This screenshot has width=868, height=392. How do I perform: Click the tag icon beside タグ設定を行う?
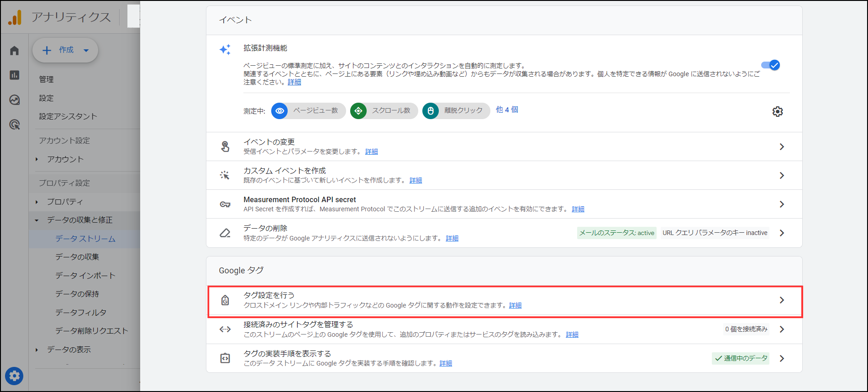coord(225,300)
